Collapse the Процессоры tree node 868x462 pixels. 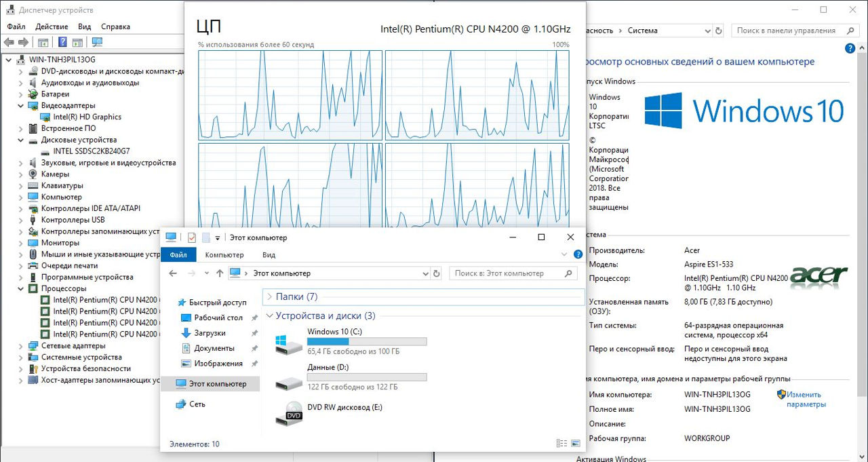click(x=20, y=288)
